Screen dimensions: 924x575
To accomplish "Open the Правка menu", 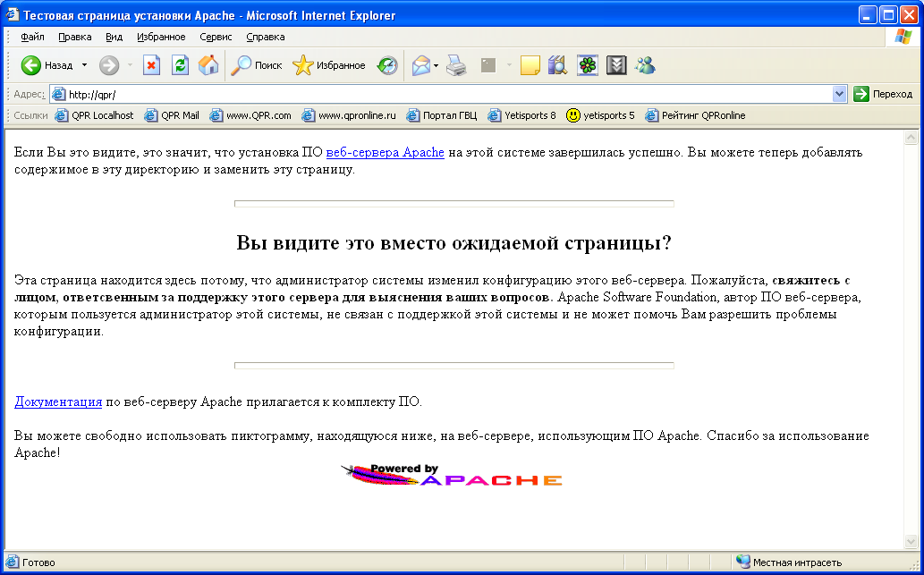I will coord(75,37).
